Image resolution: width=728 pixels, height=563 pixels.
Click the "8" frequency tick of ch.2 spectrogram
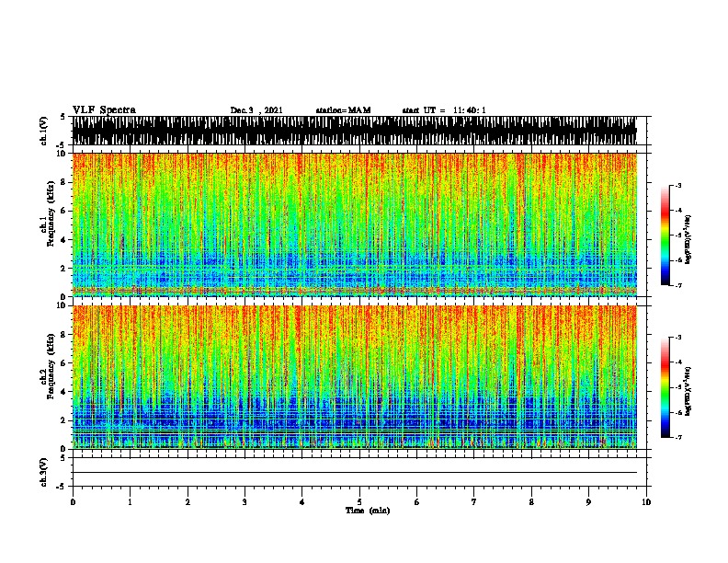click(x=64, y=334)
